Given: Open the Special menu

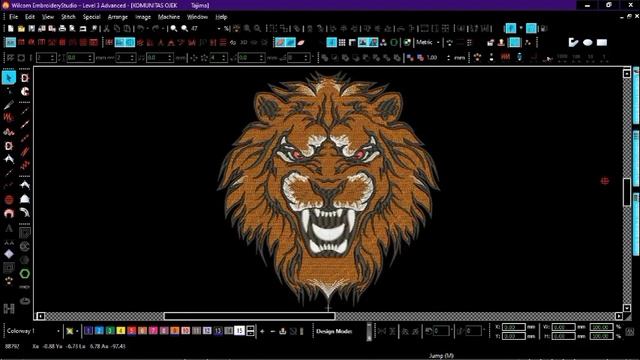Looking at the screenshot, I should (91, 17).
